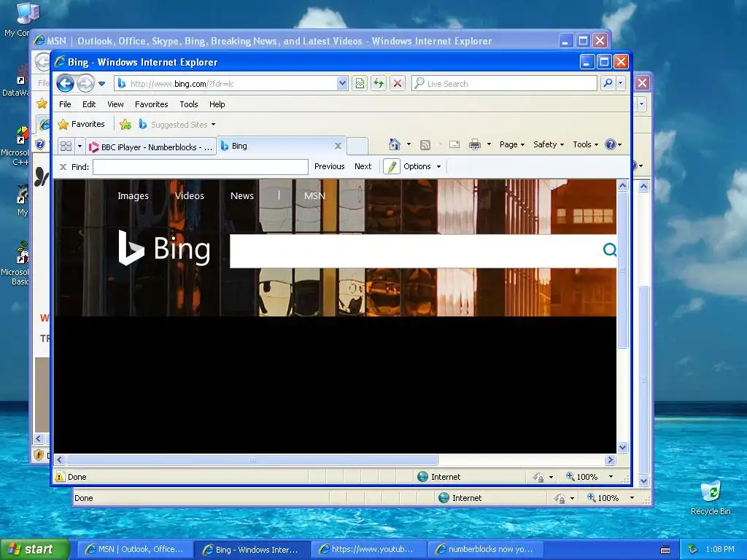Close the Find bar
Viewport: 747px width, 560px height.
click(63, 167)
